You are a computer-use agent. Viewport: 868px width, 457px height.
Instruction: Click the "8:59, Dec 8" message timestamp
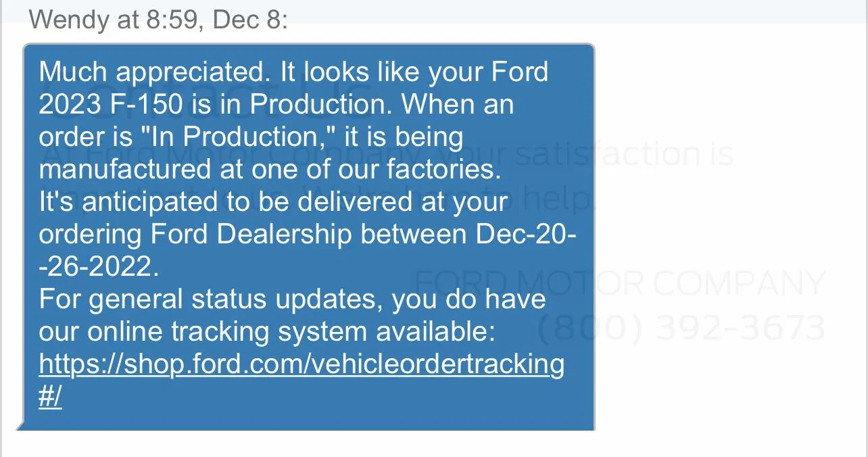tap(216, 20)
